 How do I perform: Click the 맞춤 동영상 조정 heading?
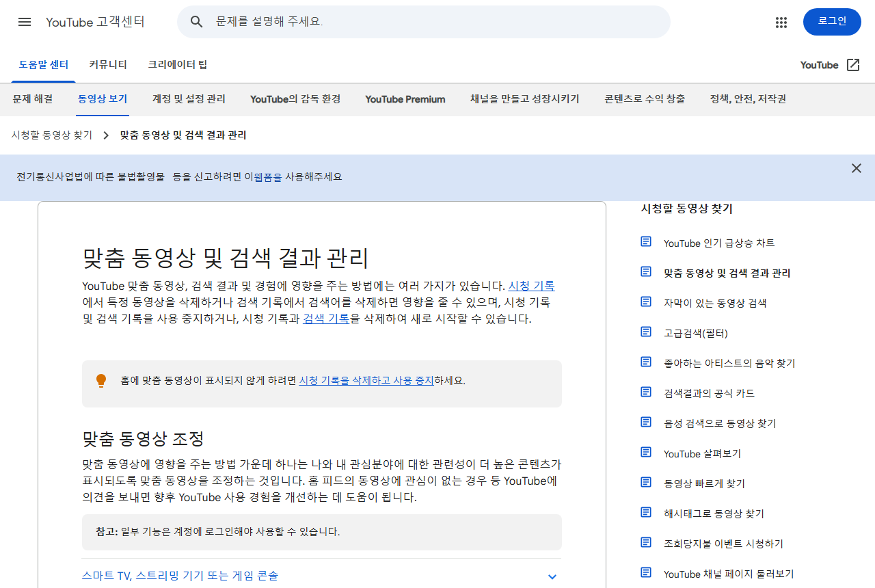click(143, 438)
